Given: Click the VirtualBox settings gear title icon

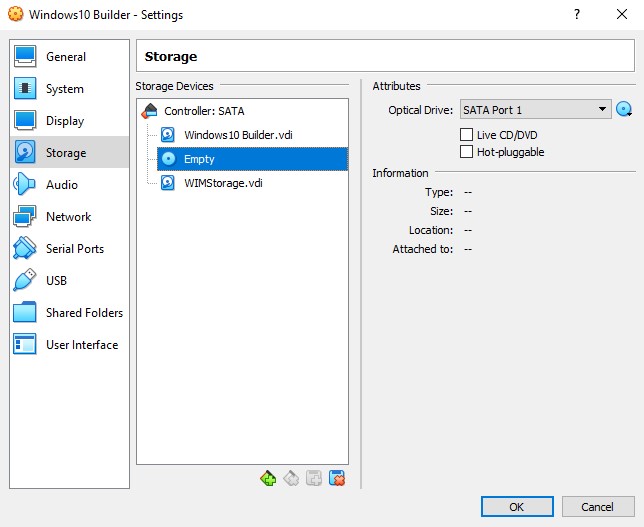Looking at the screenshot, I should (x=16, y=14).
